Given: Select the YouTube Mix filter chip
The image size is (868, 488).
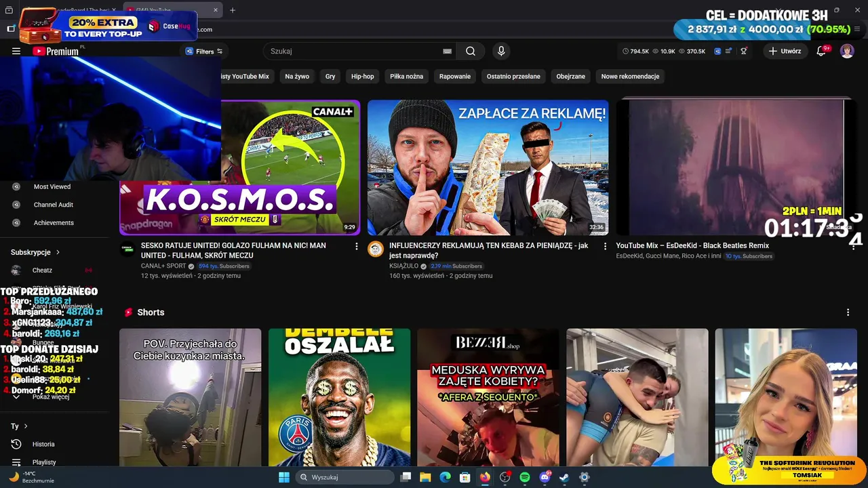Looking at the screenshot, I should [x=247, y=77].
